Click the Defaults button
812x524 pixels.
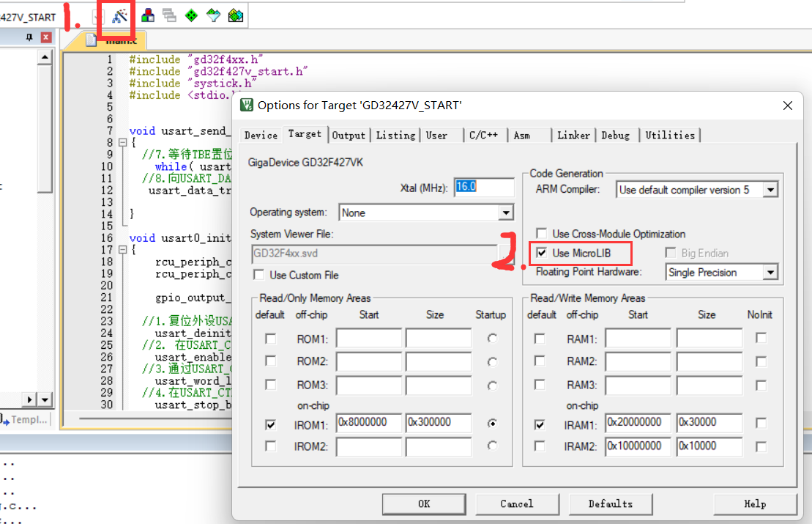[x=611, y=503]
